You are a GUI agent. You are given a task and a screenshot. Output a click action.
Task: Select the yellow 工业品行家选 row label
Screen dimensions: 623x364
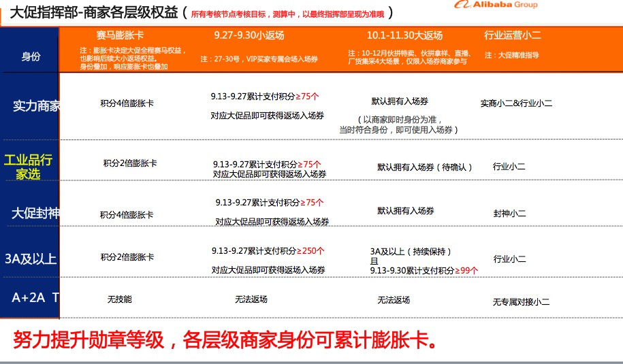[29, 167]
